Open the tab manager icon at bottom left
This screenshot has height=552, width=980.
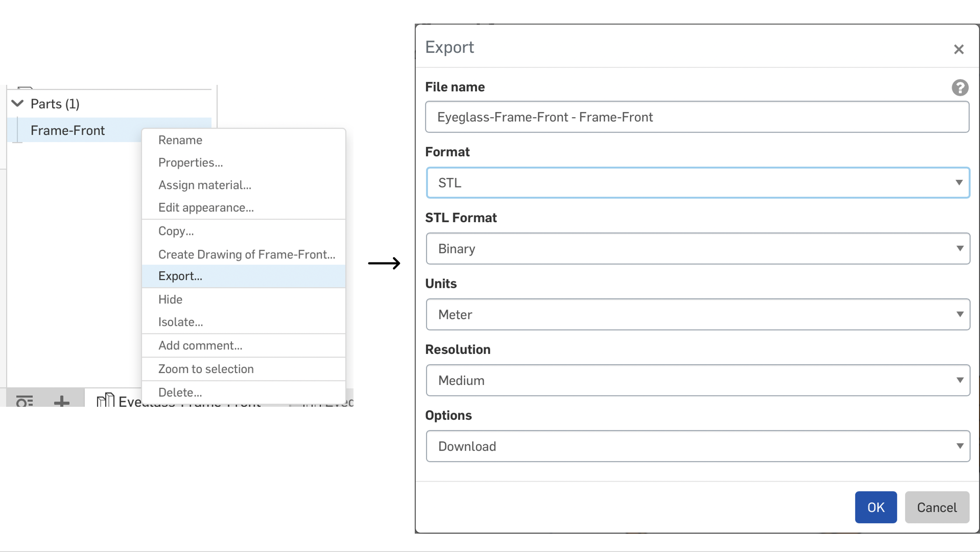24,400
